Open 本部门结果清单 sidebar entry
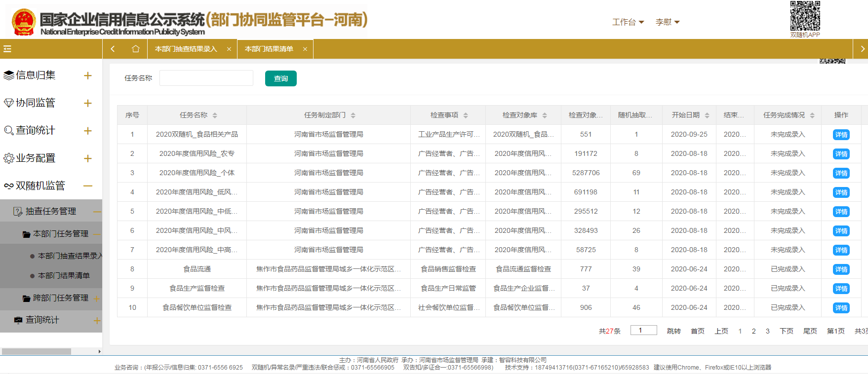This screenshot has width=868, height=374. (x=64, y=275)
